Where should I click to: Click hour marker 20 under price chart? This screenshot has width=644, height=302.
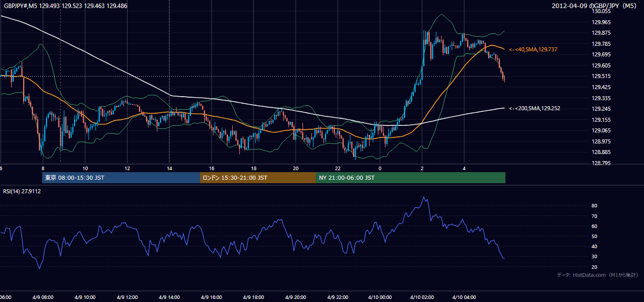pyautogui.click(x=296, y=168)
